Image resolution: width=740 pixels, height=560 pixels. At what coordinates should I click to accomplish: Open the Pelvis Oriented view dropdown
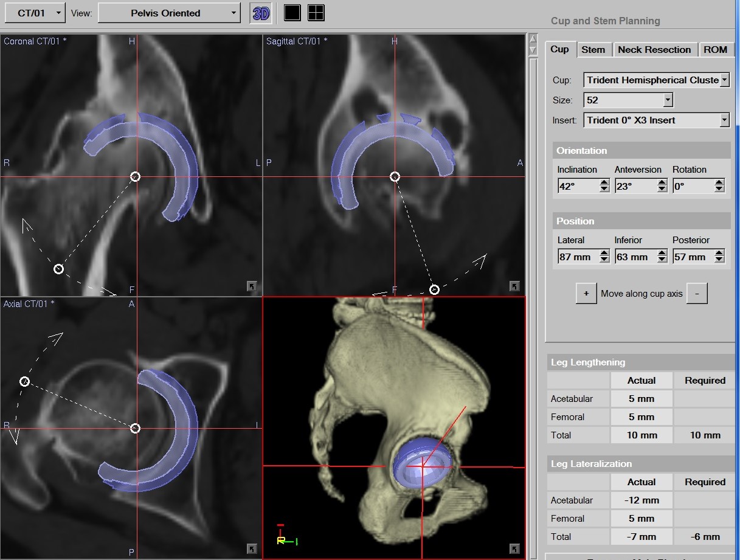coord(169,13)
